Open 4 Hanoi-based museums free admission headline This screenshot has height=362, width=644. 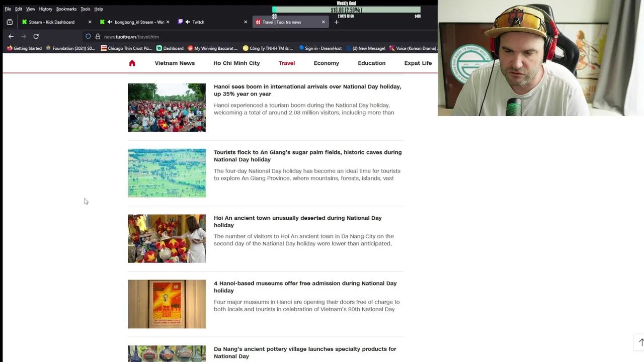305,287
